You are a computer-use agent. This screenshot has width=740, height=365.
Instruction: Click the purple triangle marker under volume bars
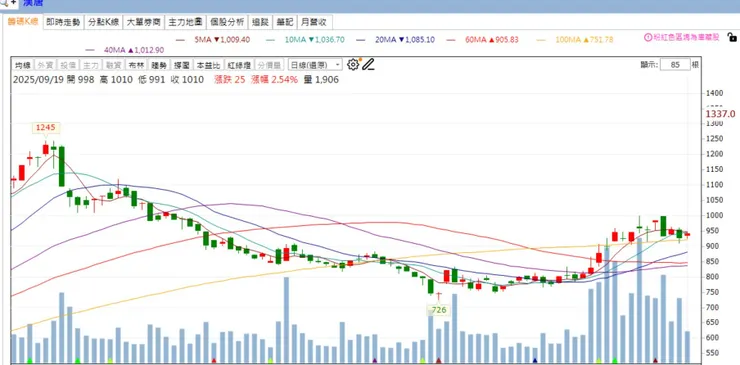[375, 360]
